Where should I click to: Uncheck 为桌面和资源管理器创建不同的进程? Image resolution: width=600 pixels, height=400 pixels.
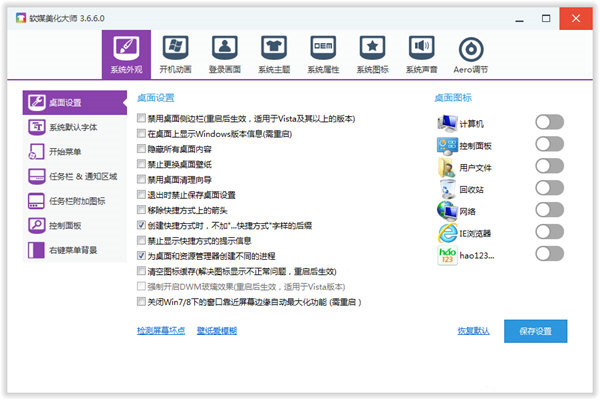[142, 256]
